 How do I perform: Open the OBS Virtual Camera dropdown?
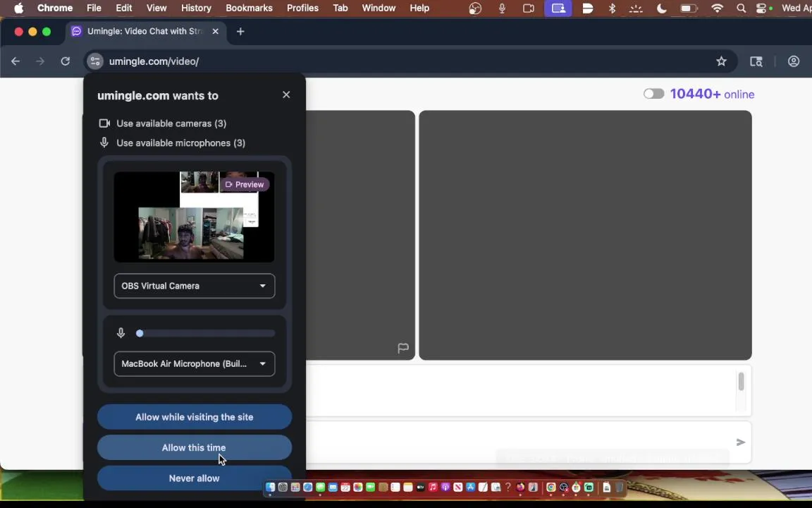click(x=195, y=286)
